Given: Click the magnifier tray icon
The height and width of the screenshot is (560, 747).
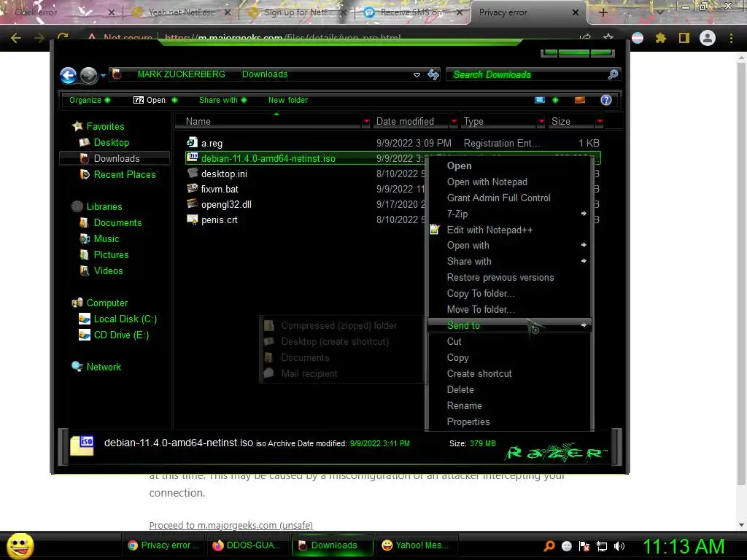Looking at the screenshot, I should click(549, 546).
